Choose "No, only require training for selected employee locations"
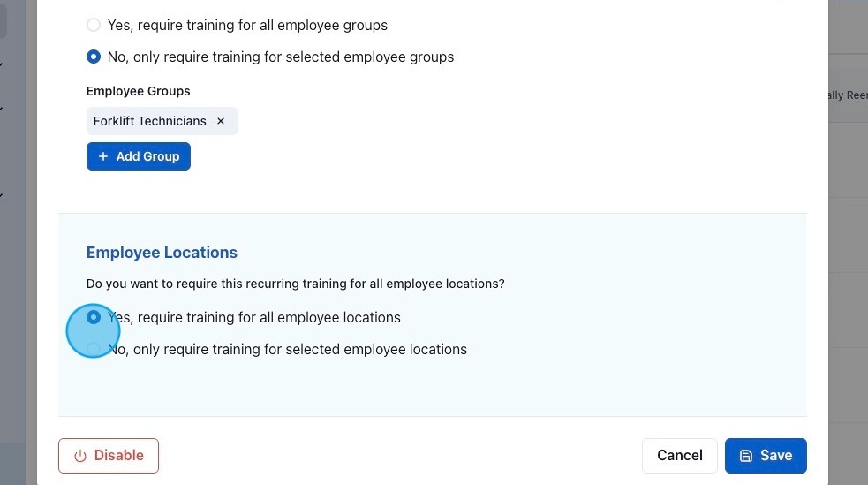The width and height of the screenshot is (868, 485). pos(94,349)
